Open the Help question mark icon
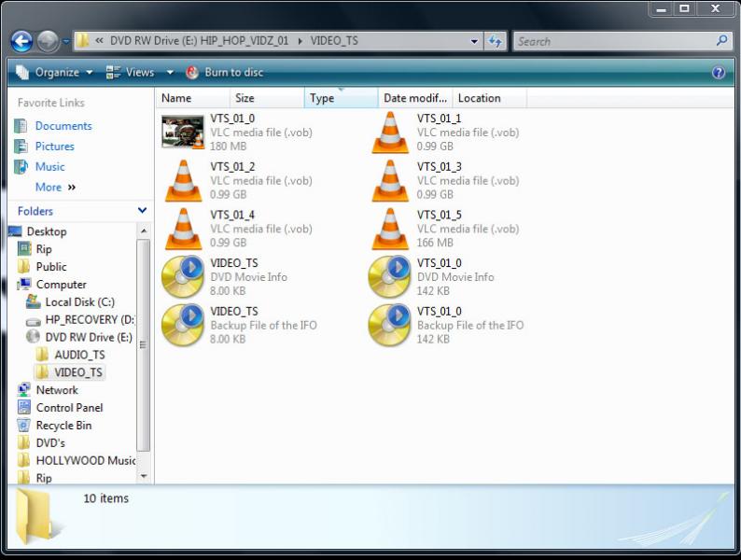Viewport: 741px width, 560px height. point(718,72)
